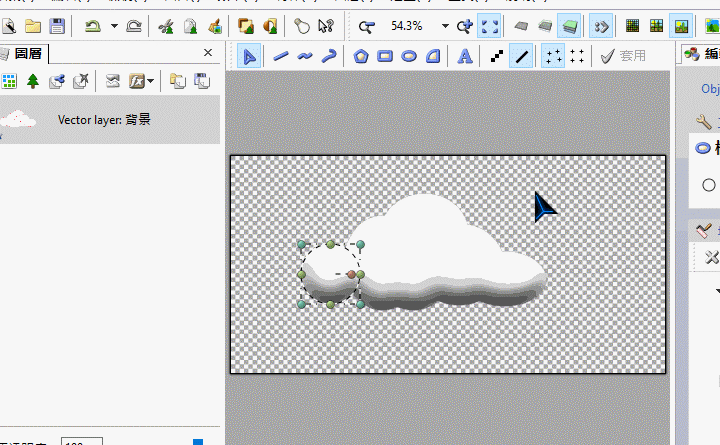Undo the last action
720x445 pixels.
(x=93, y=26)
